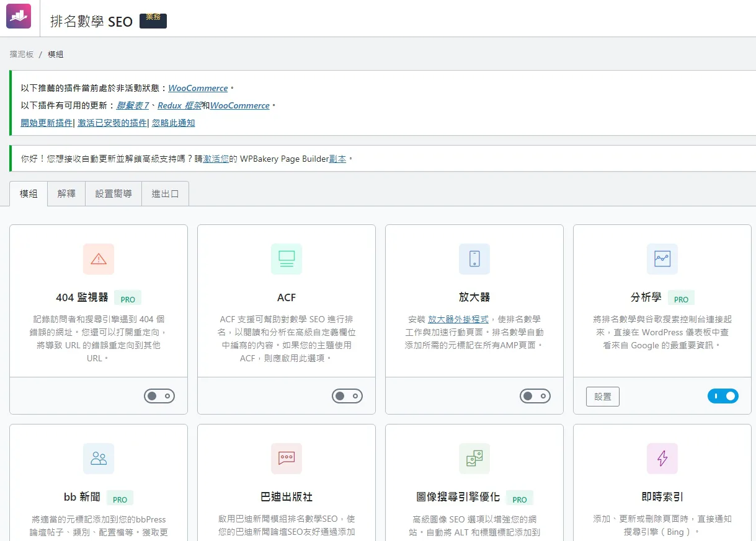Click the 模組 breadcrumb text

(56, 55)
